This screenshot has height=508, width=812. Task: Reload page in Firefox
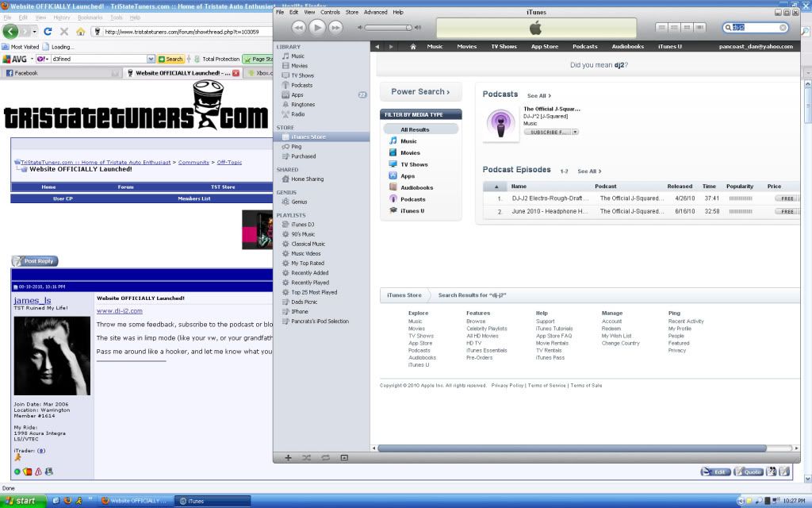48,32
